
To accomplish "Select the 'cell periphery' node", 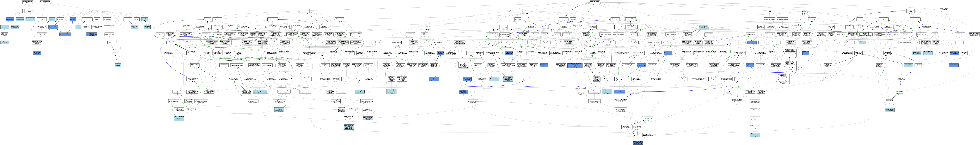I will tap(60, 19).
